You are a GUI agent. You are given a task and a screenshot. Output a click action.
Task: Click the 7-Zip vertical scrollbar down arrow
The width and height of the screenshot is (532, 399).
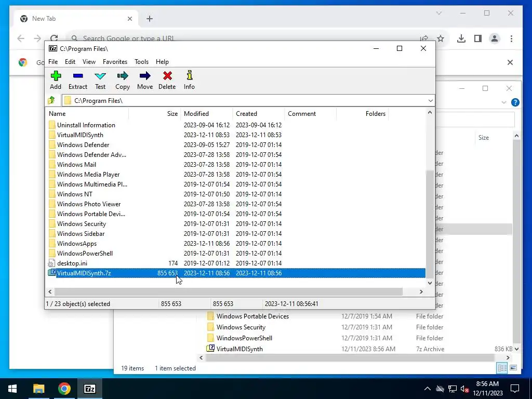pos(430,283)
